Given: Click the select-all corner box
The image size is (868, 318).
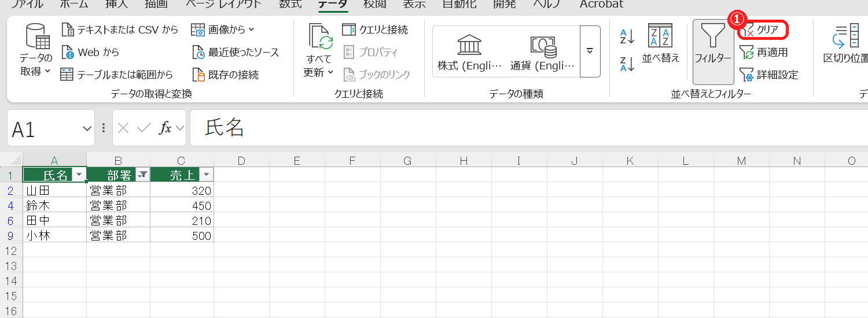Looking at the screenshot, I should click(x=11, y=160).
